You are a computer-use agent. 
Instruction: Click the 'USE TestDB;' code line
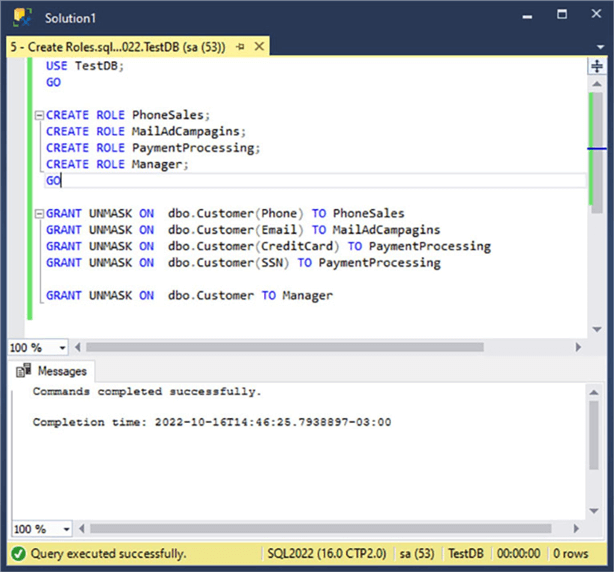coord(85,66)
